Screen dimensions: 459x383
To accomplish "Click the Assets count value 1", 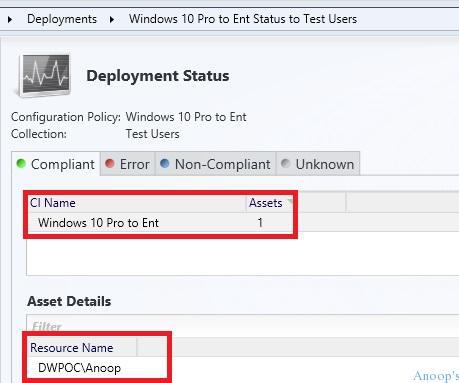I will [260, 223].
